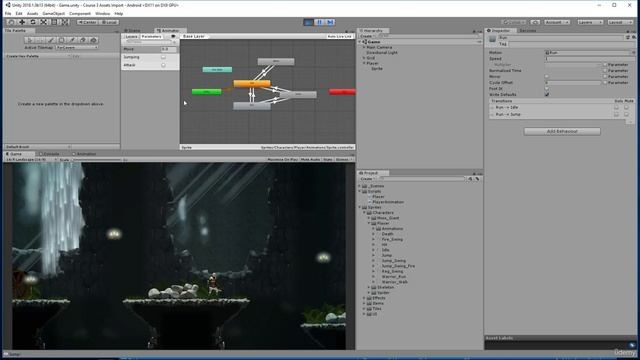This screenshot has width=640, height=360.
Task: Open the Motion object picker circle
Action: click(x=633, y=53)
